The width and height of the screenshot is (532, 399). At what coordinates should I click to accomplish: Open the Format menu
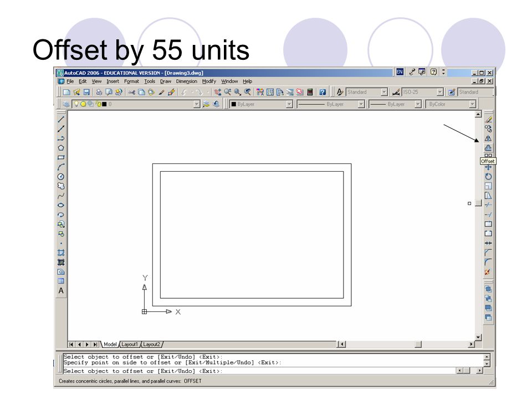click(x=131, y=81)
